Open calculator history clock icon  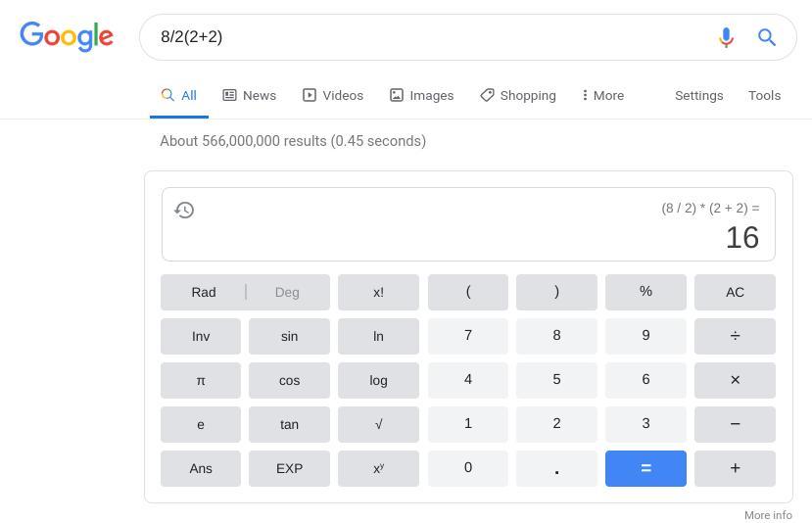coord(184,210)
